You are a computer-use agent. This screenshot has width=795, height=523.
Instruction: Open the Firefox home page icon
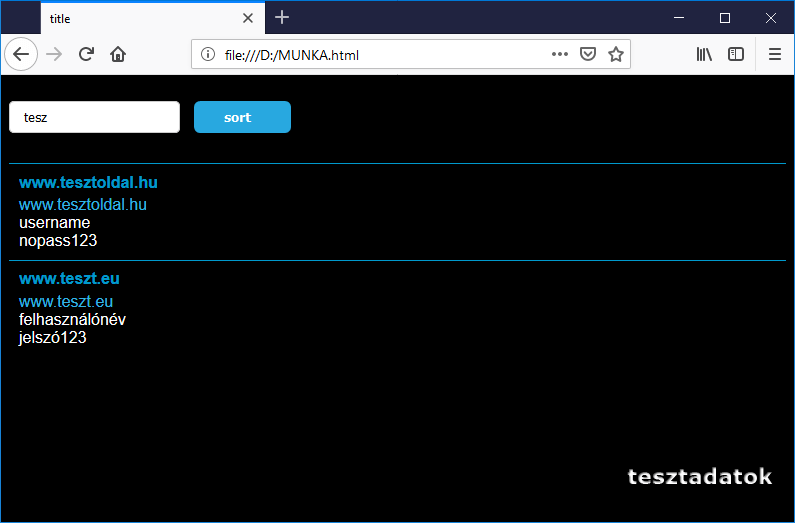click(x=118, y=54)
